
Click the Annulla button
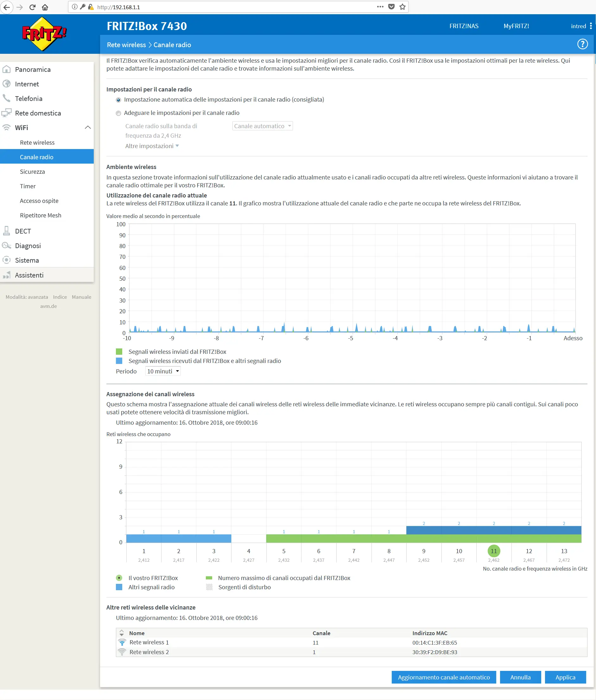(520, 677)
